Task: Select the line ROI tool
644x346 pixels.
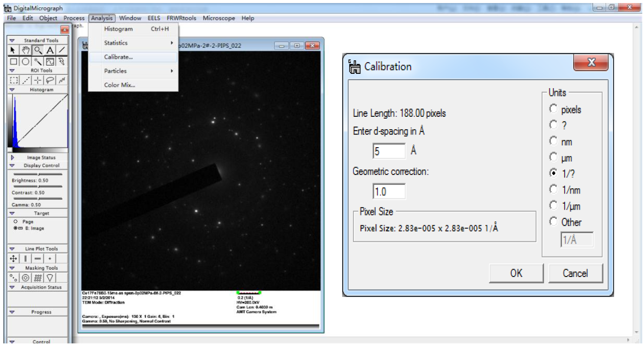Action: point(26,80)
